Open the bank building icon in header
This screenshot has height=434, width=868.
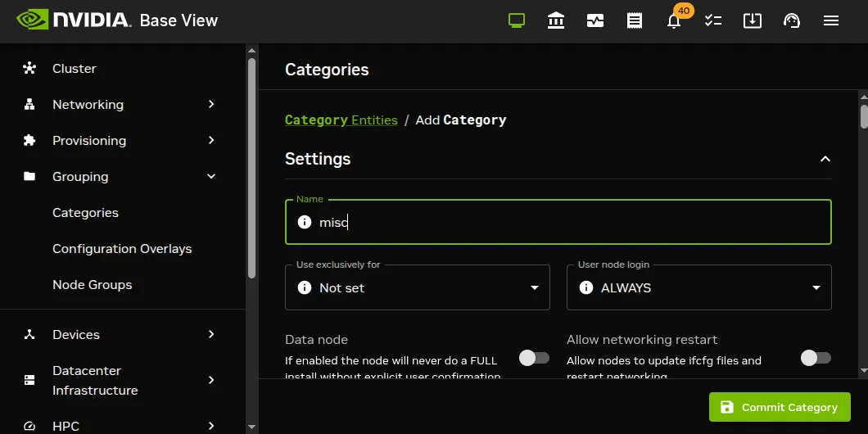(x=556, y=21)
